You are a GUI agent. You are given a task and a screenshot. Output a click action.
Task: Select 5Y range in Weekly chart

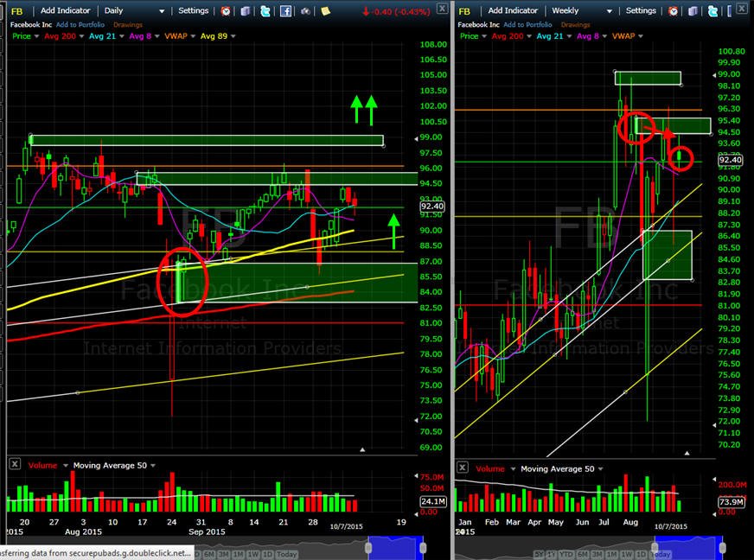(x=540, y=554)
